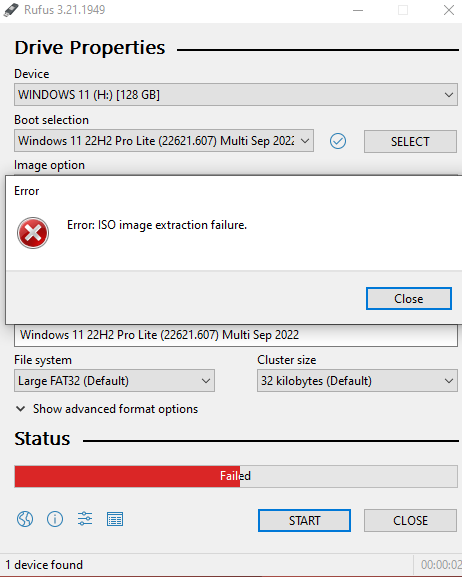462x577 pixels.
Task: Open language selection globe icon
Action: click(x=25, y=519)
